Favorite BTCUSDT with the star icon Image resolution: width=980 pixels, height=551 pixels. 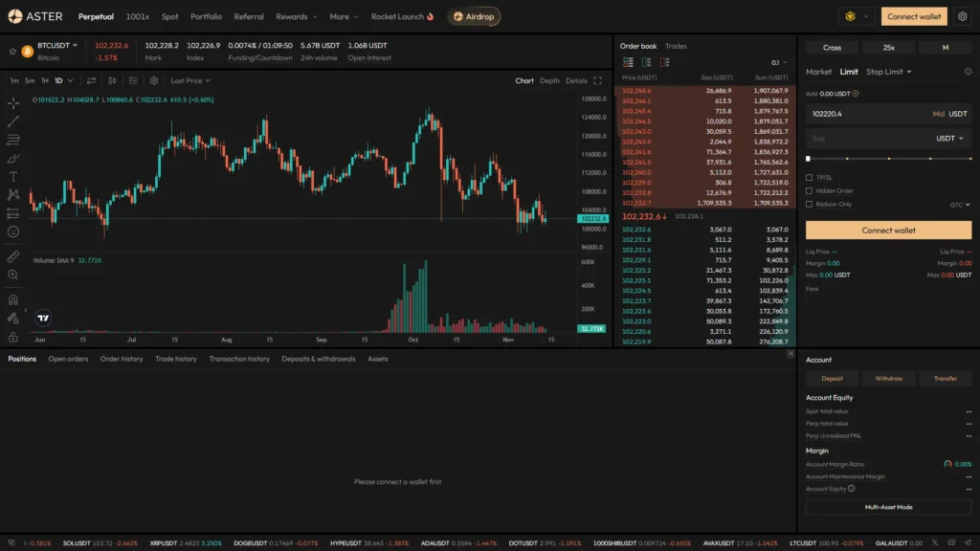click(12, 51)
